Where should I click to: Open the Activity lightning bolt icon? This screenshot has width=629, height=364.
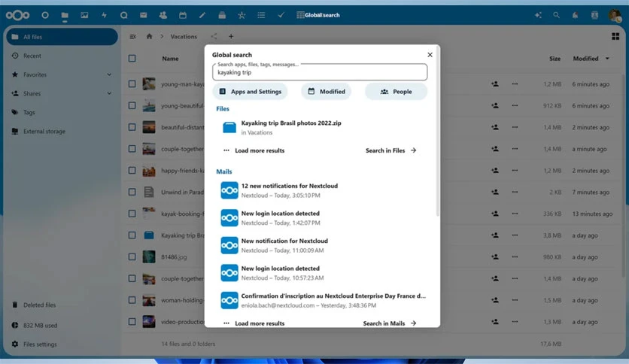pos(104,15)
